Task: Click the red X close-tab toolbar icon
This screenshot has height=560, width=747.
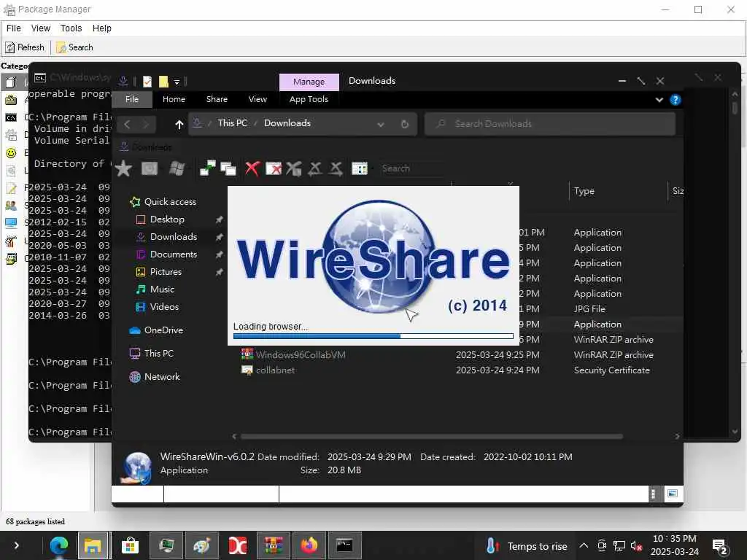Action: click(x=252, y=168)
